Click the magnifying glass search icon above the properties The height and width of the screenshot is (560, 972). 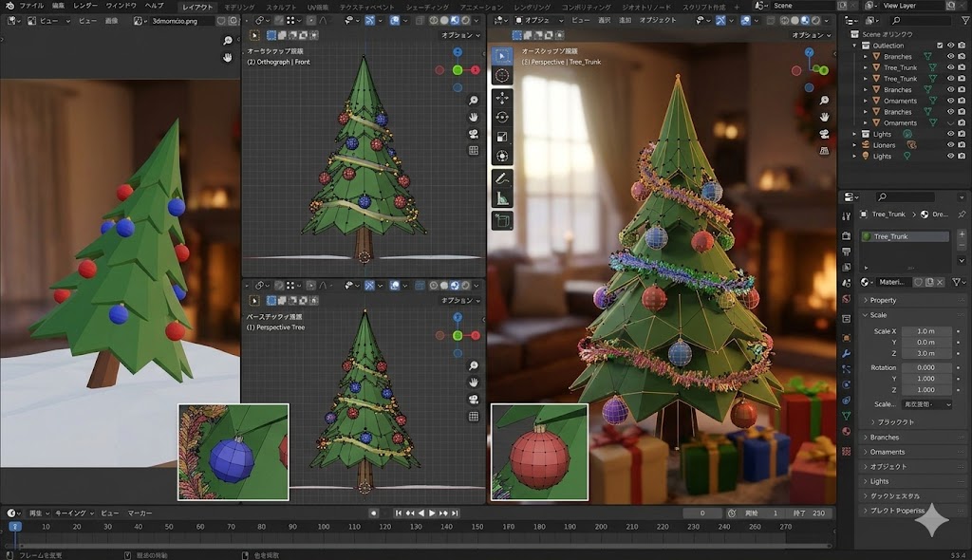tap(882, 196)
